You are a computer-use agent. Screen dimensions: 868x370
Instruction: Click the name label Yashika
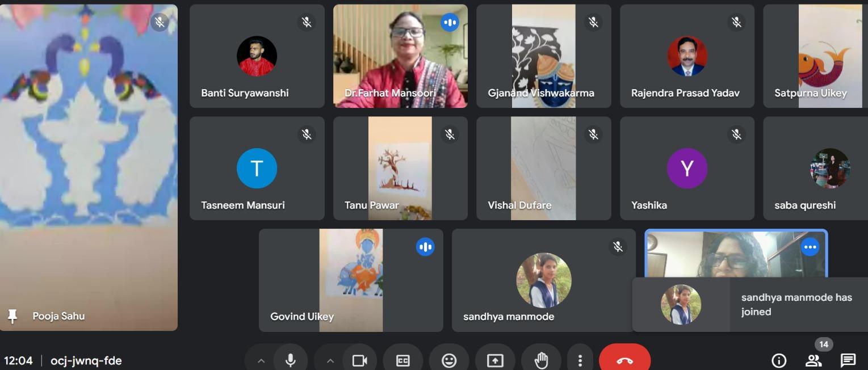tap(649, 205)
